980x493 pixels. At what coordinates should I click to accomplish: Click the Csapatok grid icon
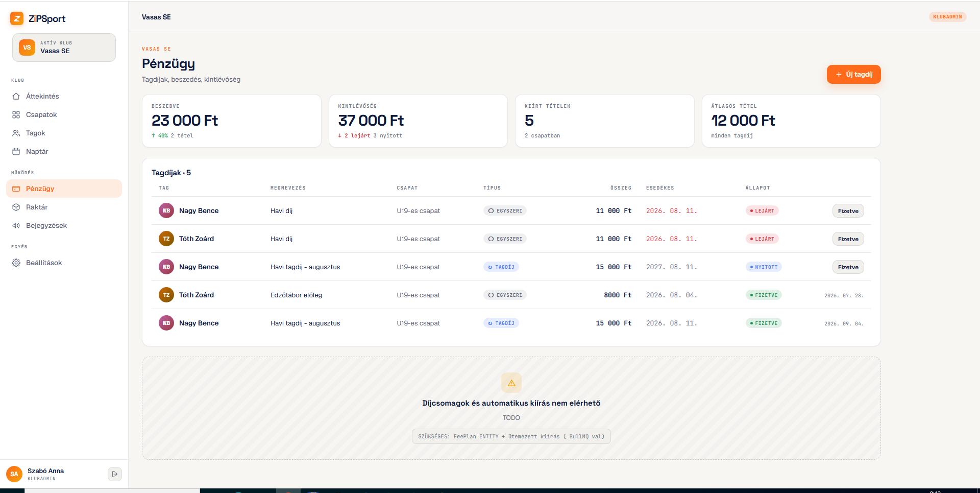click(16, 114)
